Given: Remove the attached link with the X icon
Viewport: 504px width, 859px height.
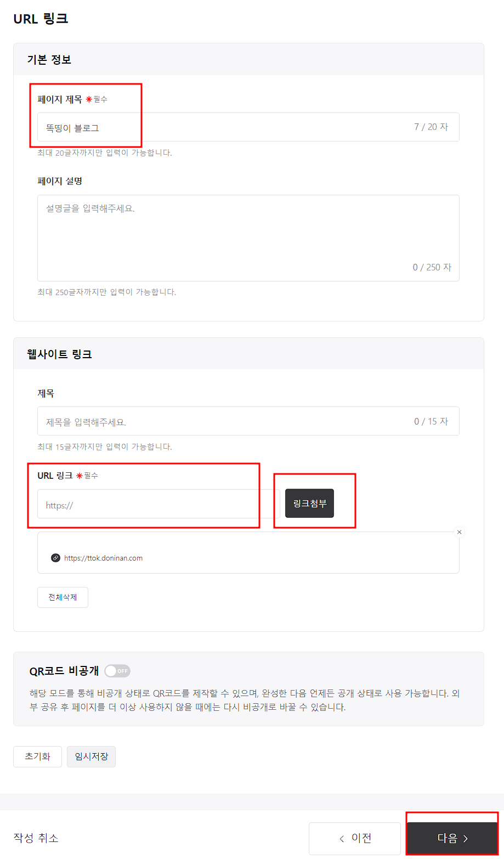Looking at the screenshot, I should click(459, 532).
